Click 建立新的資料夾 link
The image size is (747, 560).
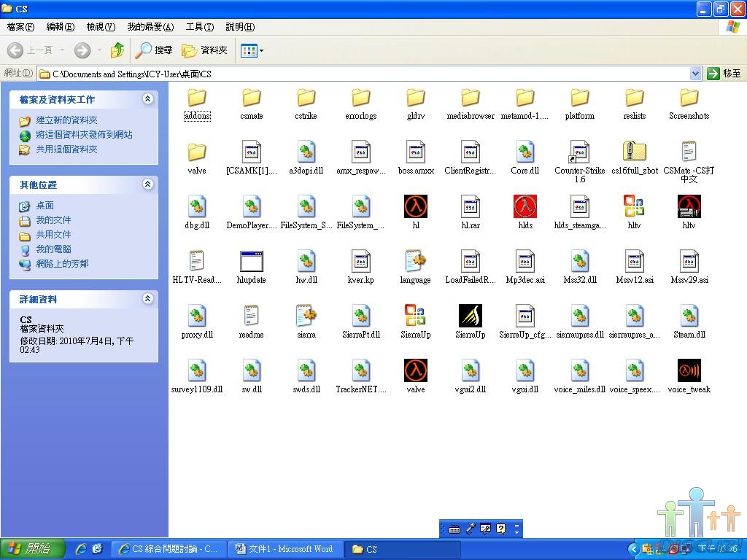coord(66,120)
